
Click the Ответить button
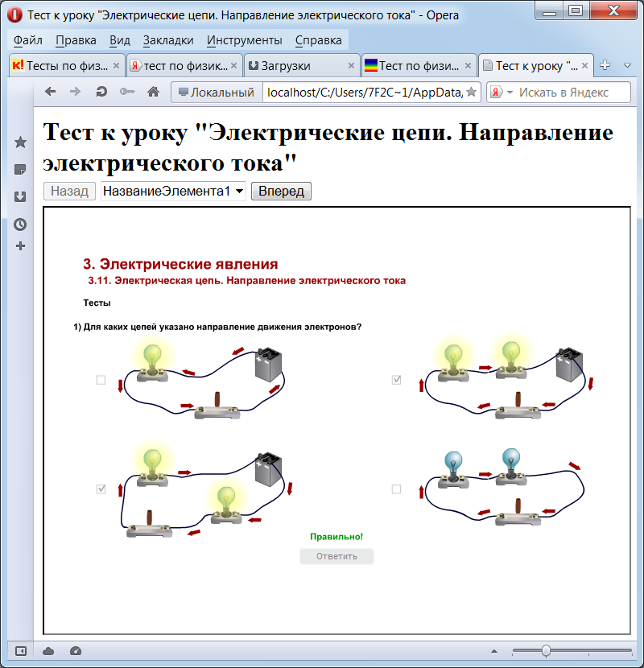point(336,556)
